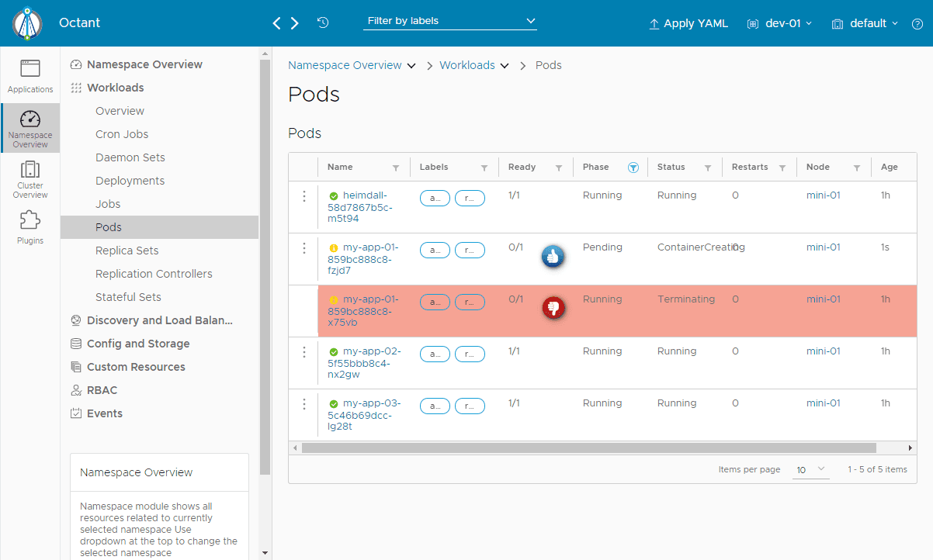Click Apply YAML button
Viewport: 933px width, 560px height.
click(x=688, y=23)
